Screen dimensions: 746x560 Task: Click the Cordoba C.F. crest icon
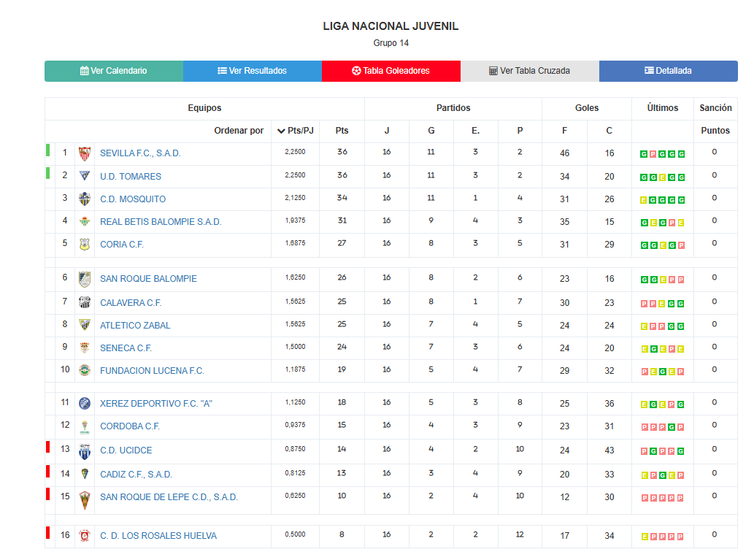pyautogui.click(x=85, y=427)
